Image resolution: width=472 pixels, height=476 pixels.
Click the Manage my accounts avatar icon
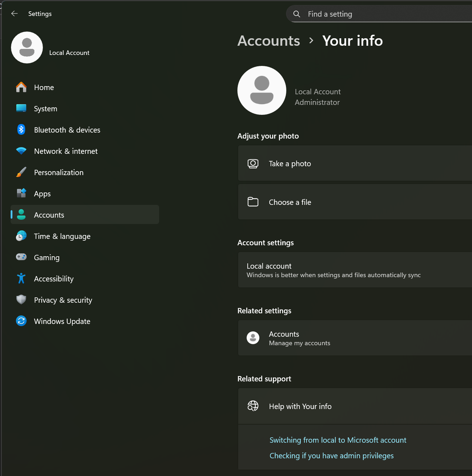pos(253,338)
